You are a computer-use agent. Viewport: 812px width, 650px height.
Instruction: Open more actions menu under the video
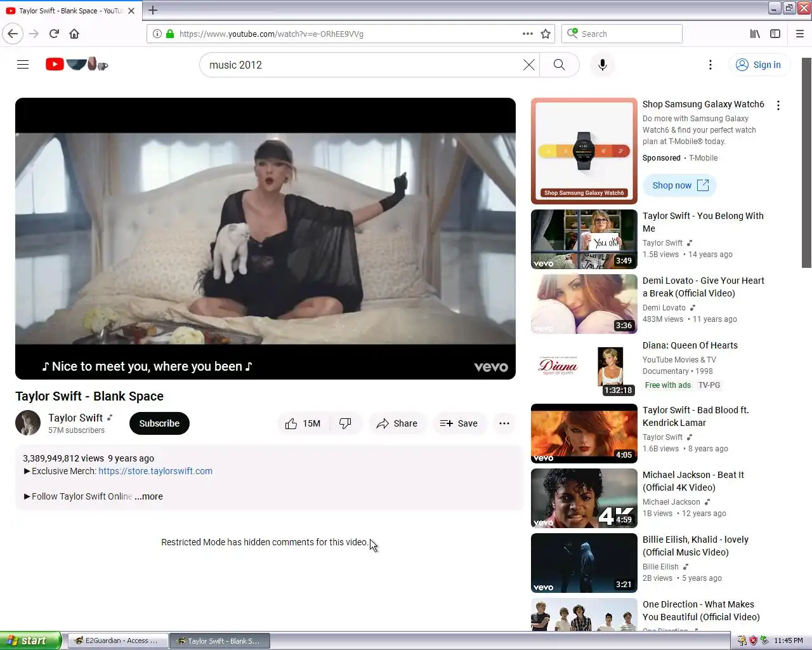(x=504, y=423)
